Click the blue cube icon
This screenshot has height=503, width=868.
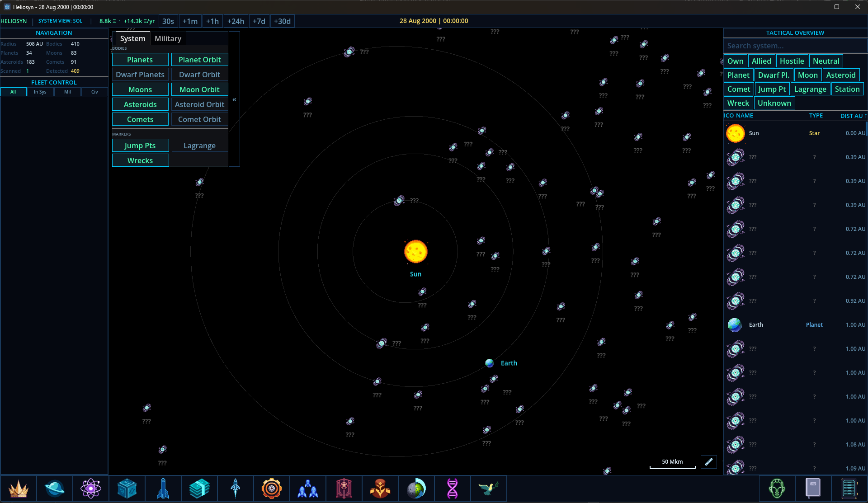tap(127, 489)
